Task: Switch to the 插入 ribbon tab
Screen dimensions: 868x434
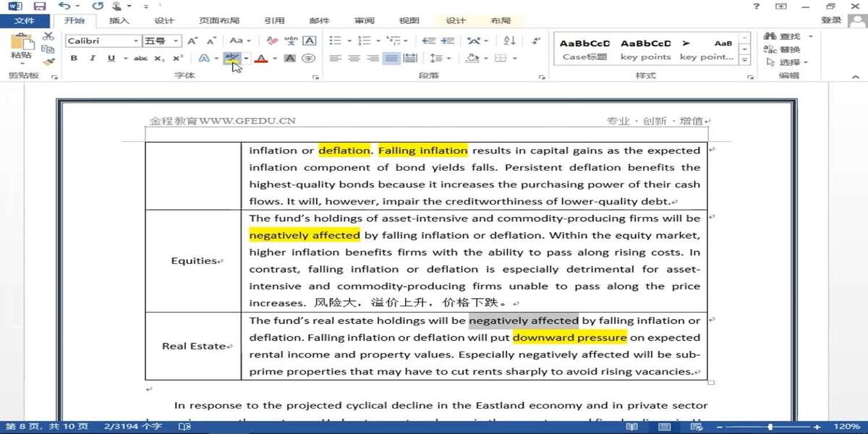Action: [x=119, y=21]
